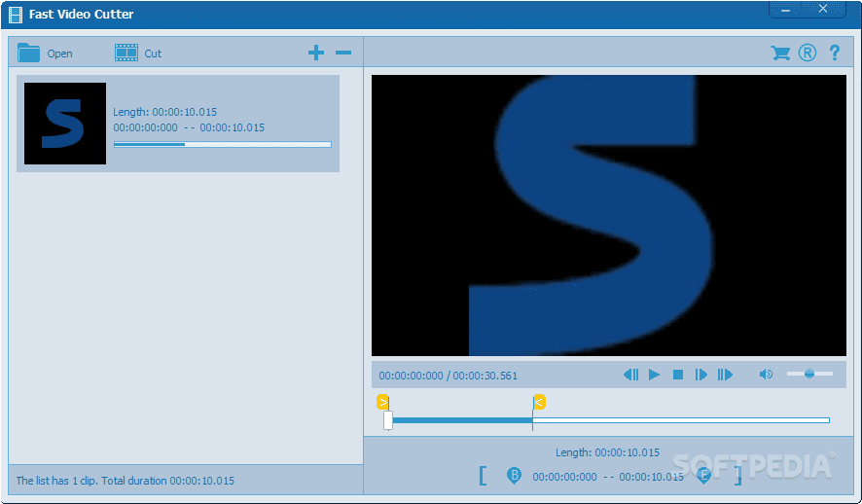Mute audio with the speaker icon
The image size is (862, 504).
(766, 375)
